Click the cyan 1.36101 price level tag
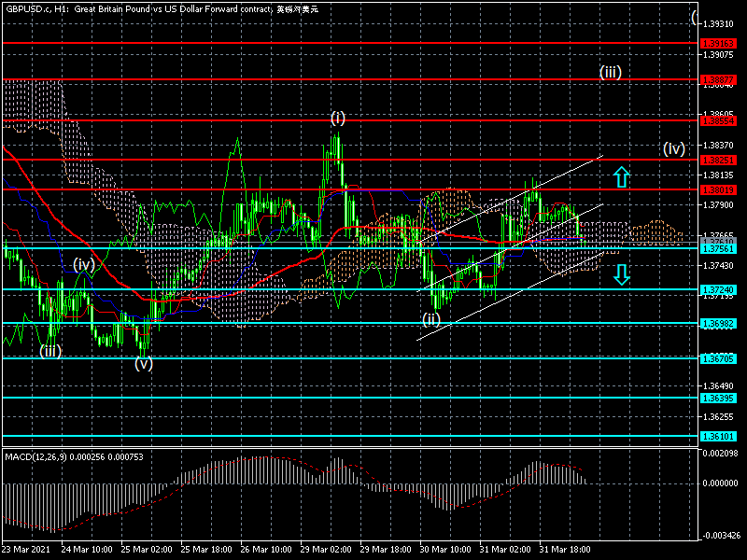The image size is (747, 560). click(x=719, y=436)
